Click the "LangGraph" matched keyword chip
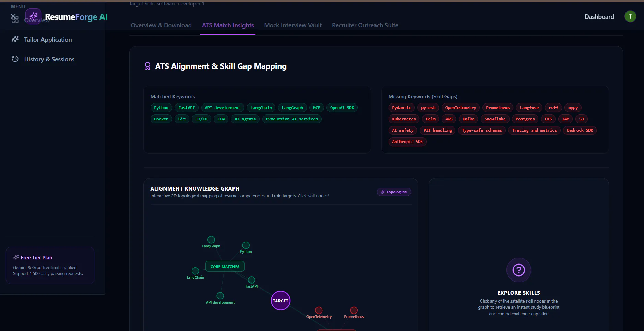Viewport: 644px width, 331px height. [293, 108]
